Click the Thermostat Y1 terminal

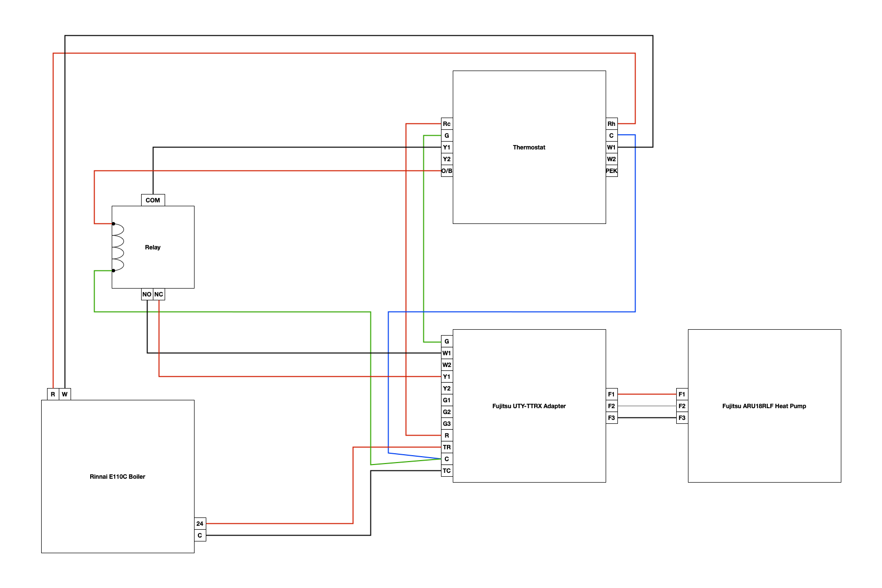(x=447, y=147)
